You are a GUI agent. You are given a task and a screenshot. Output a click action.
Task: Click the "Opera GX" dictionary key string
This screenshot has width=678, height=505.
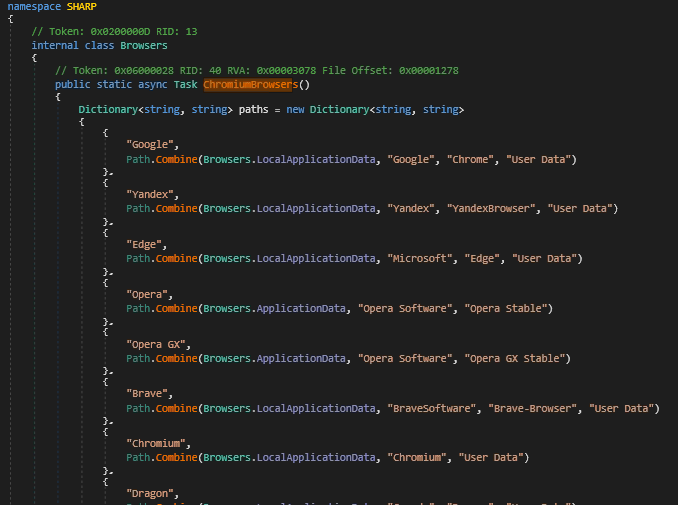[x=156, y=345]
